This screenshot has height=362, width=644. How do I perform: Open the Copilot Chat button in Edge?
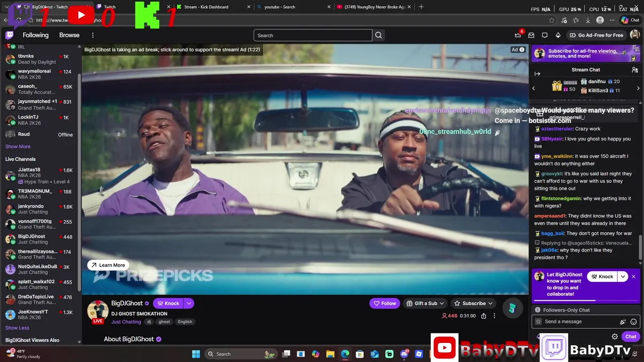pos(630,20)
